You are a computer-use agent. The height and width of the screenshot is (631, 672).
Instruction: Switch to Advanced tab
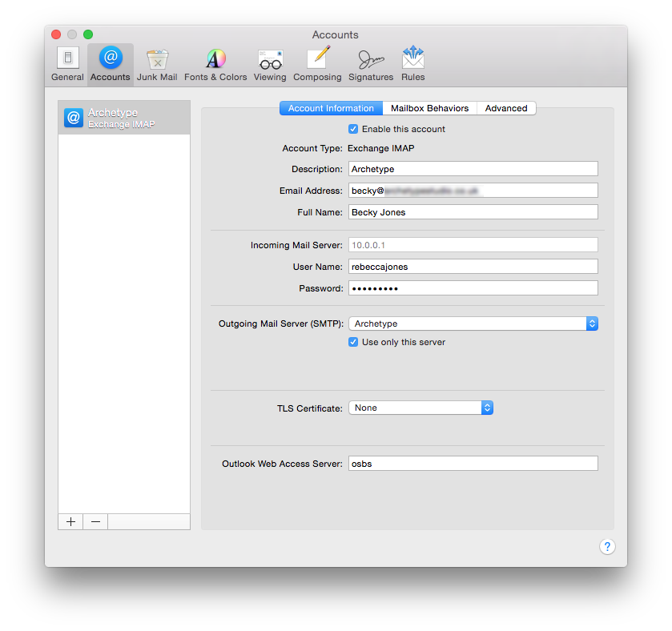coord(506,108)
